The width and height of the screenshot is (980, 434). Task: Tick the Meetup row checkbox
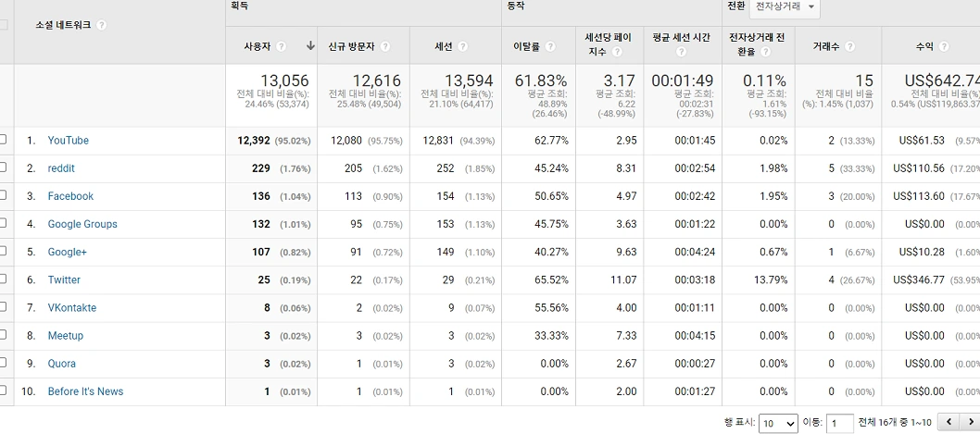click(x=3, y=335)
